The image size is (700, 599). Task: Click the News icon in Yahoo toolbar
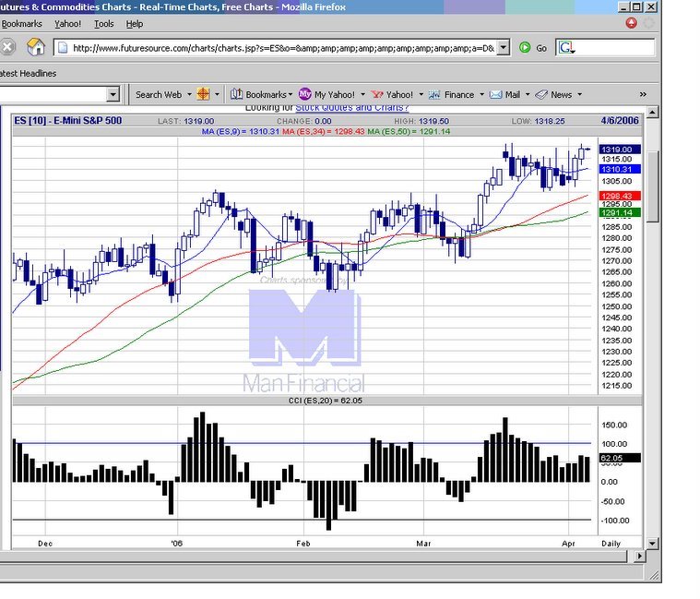[x=541, y=94]
